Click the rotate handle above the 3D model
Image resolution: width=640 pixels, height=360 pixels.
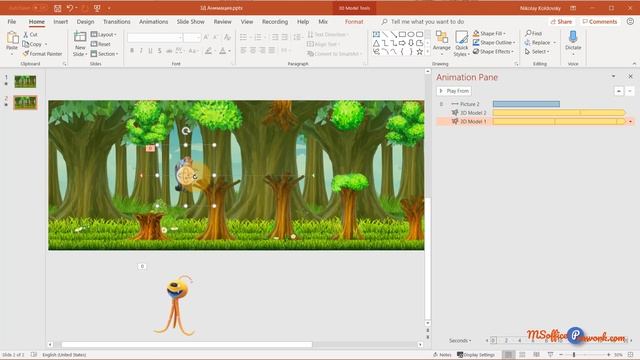(186, 131)
